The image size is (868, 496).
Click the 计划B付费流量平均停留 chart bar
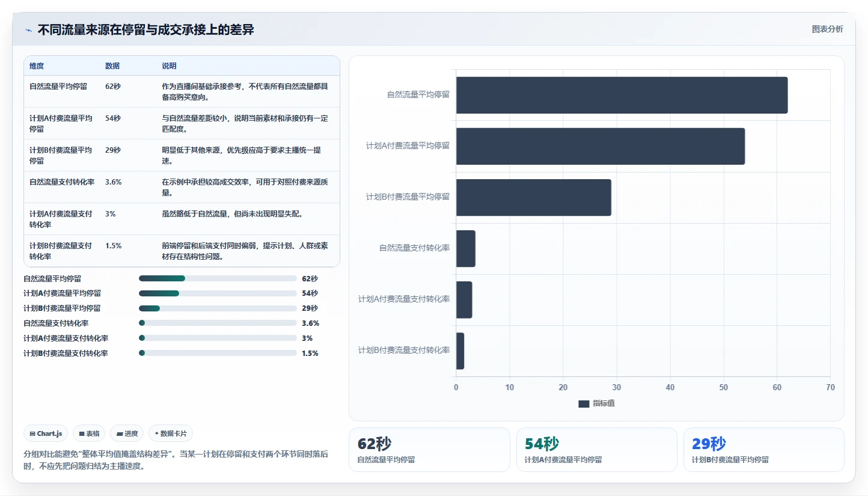(534, 197)
